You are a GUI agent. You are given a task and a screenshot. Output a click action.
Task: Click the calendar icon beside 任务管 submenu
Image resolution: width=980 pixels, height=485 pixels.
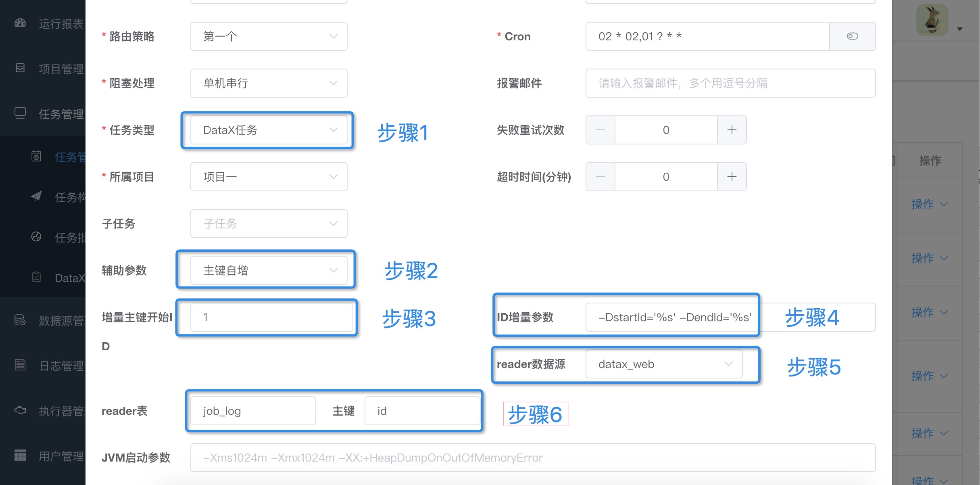click(36, 156)
